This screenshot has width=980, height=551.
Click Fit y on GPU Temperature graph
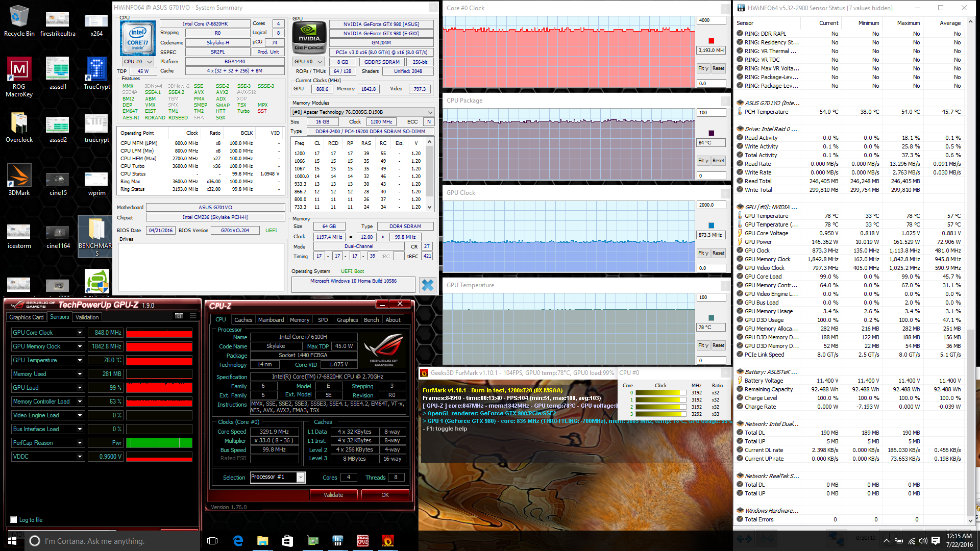703,345
